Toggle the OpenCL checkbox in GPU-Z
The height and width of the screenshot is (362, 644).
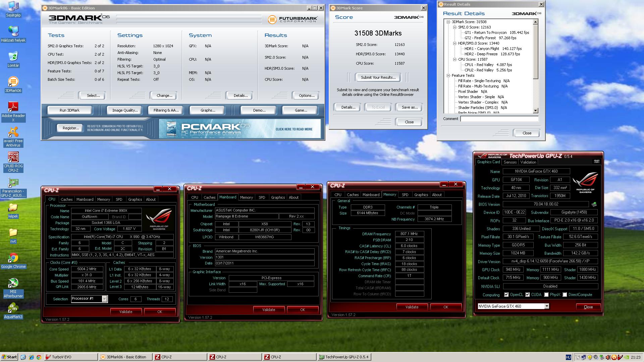506,295
